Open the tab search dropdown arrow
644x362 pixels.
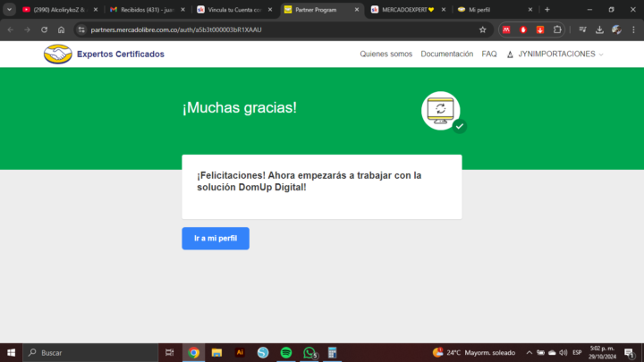pos(9,10)
